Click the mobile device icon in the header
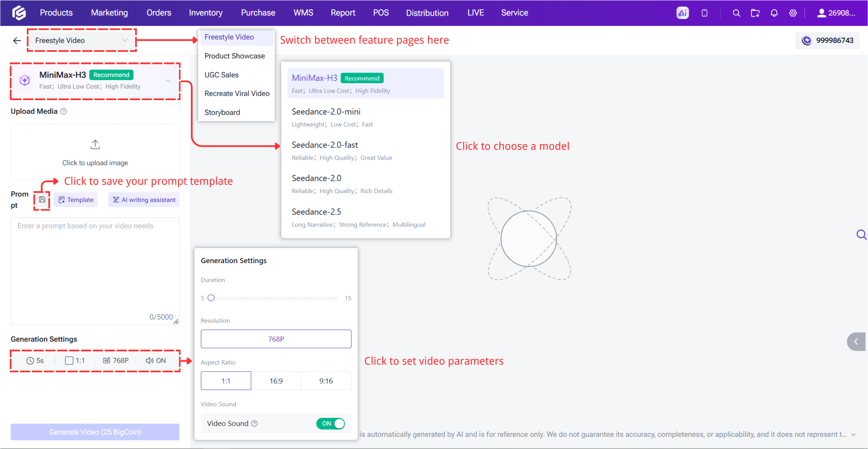868x449 pixels. click(704, 13)
